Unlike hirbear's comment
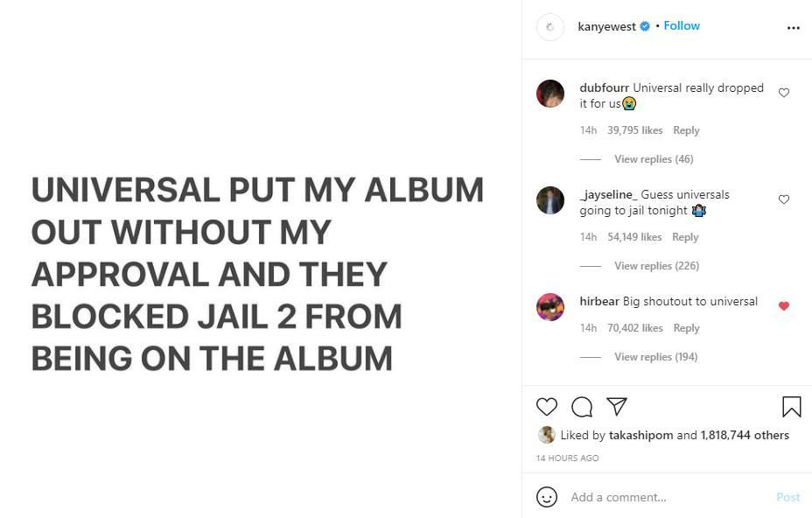The image size is (812, 518). point(784,306)
